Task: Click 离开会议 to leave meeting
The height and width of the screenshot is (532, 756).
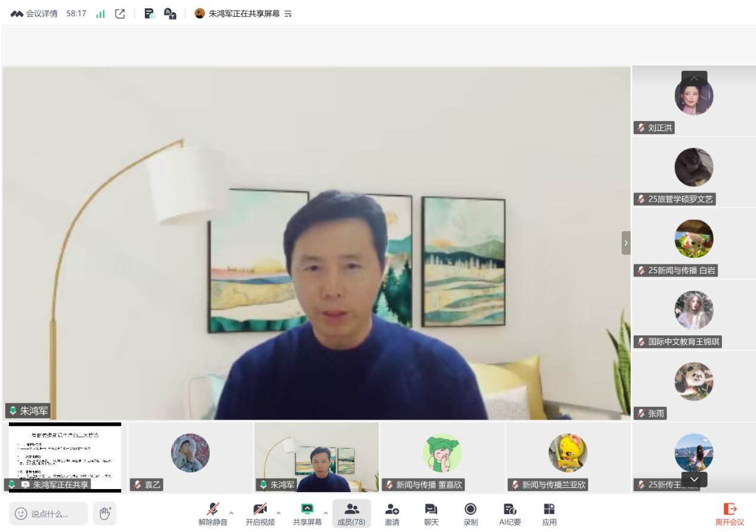Action: [x=730, y=514]
